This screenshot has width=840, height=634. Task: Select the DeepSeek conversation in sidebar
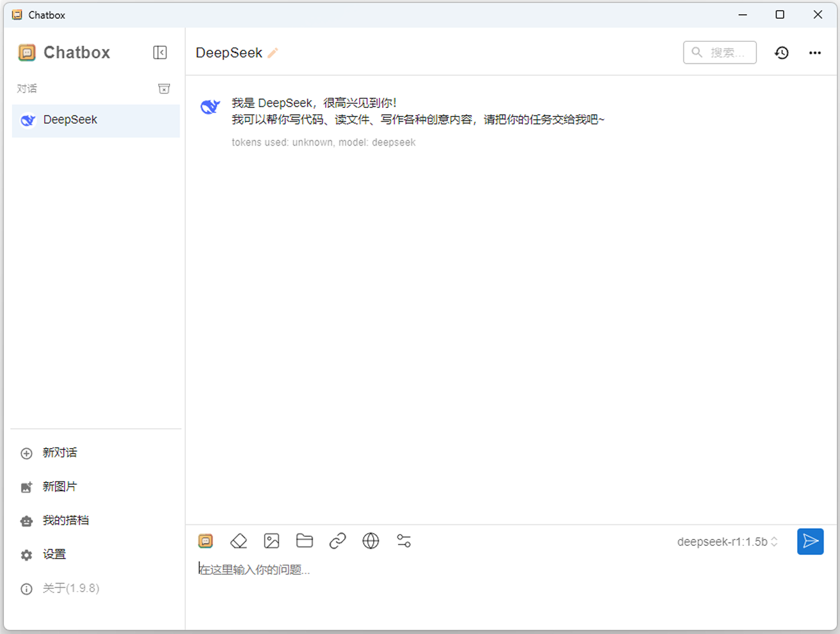click(x=96, y=120)
